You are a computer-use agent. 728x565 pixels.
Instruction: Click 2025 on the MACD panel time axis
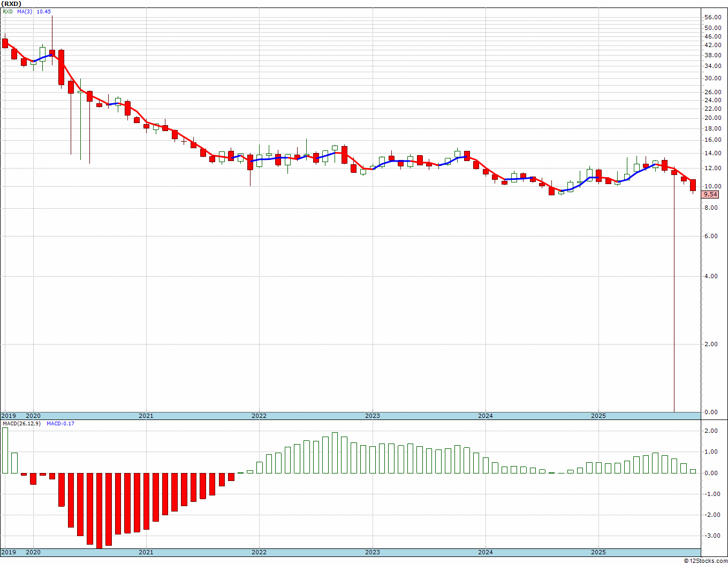(598, 552)
